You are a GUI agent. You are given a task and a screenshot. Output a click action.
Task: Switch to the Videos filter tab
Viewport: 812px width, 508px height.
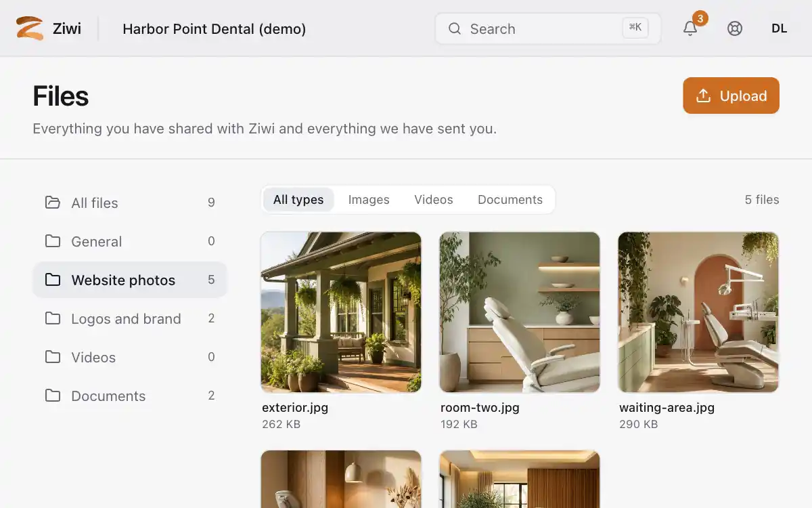[x=434, y=200]
